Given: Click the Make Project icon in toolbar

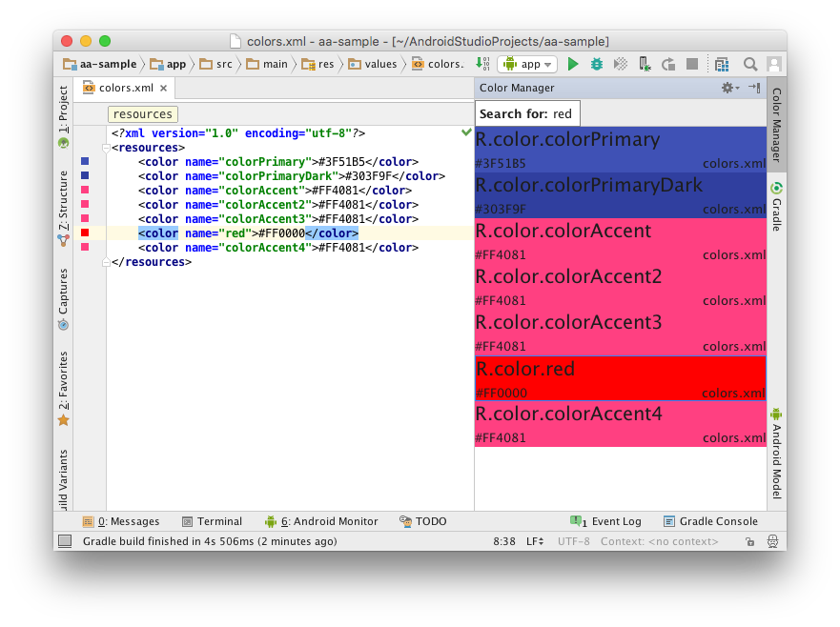Looking at the screenshot, I should click(x=482, y=64).
